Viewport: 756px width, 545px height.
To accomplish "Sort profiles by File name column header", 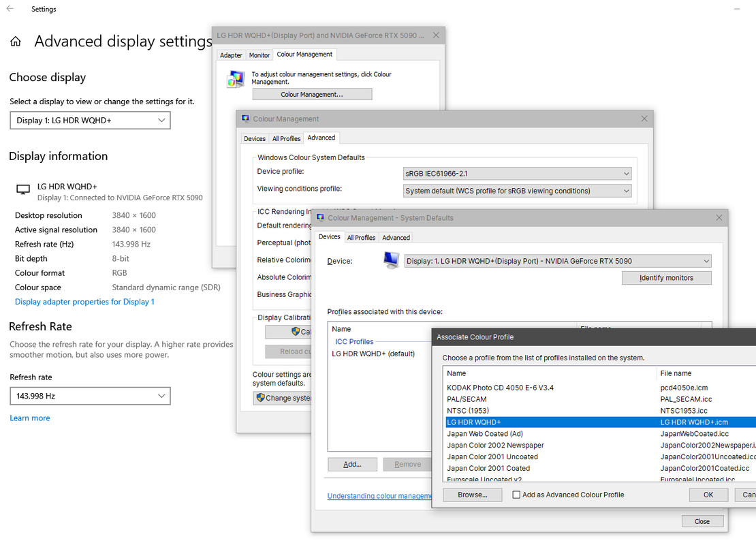I will tap(706, 373).
